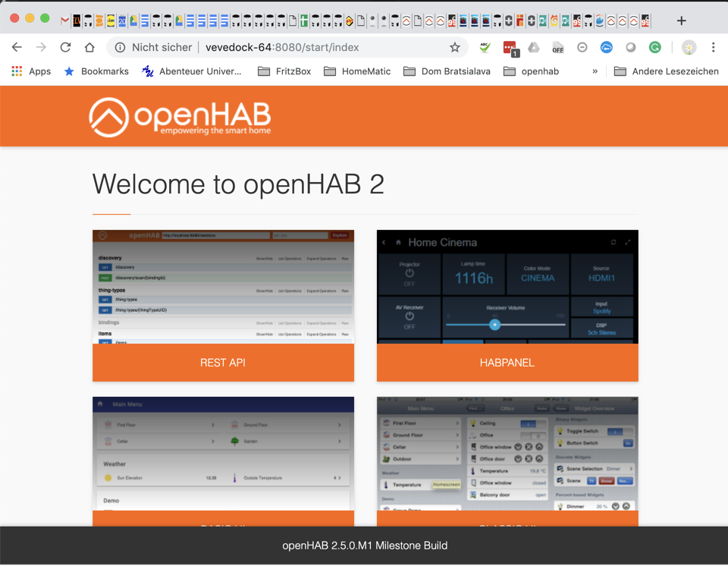
Task: Bookmark this page with the star
Action: pyautogui.click(x=454, y=47)
